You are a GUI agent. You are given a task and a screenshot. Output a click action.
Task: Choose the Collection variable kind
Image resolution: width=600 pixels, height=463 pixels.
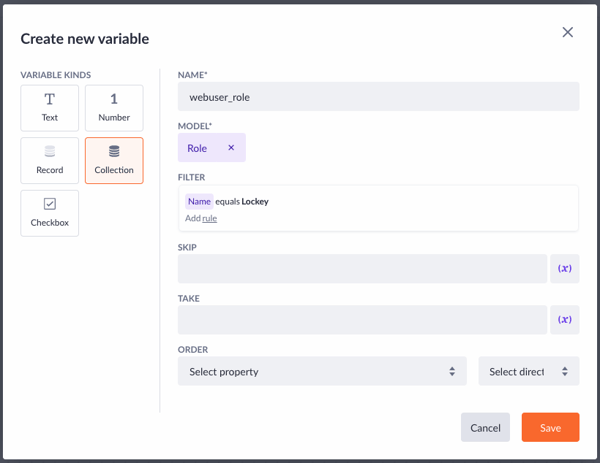tap(114, 160)
